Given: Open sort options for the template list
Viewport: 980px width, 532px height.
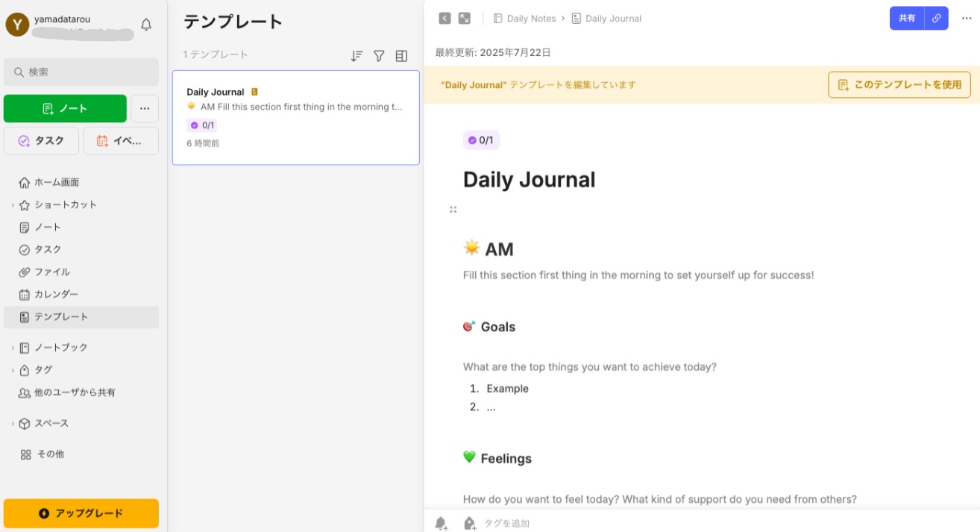Looking at the screenshot, I should (356, 55).
